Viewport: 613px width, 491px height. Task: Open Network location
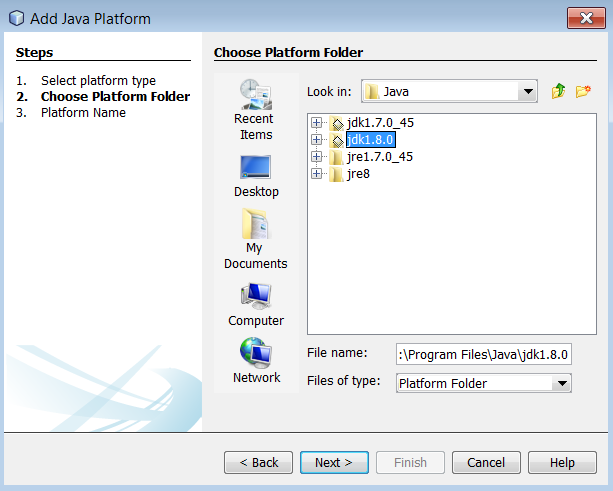(x=256, y=361)
